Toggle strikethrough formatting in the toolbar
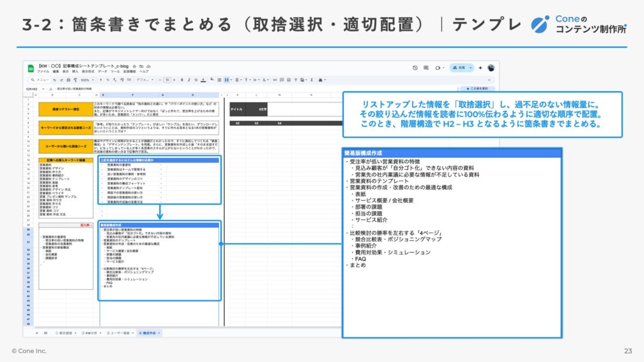 tap(196, 80)
